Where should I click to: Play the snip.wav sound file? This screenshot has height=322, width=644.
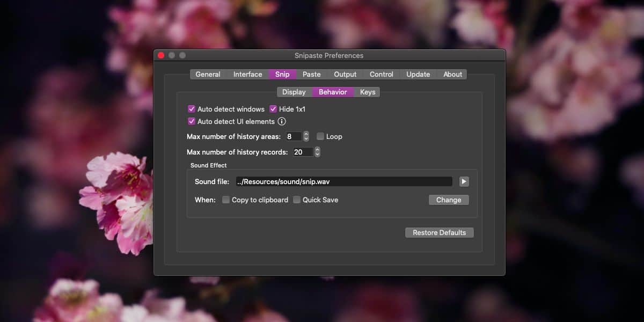[x=464, y=182]
